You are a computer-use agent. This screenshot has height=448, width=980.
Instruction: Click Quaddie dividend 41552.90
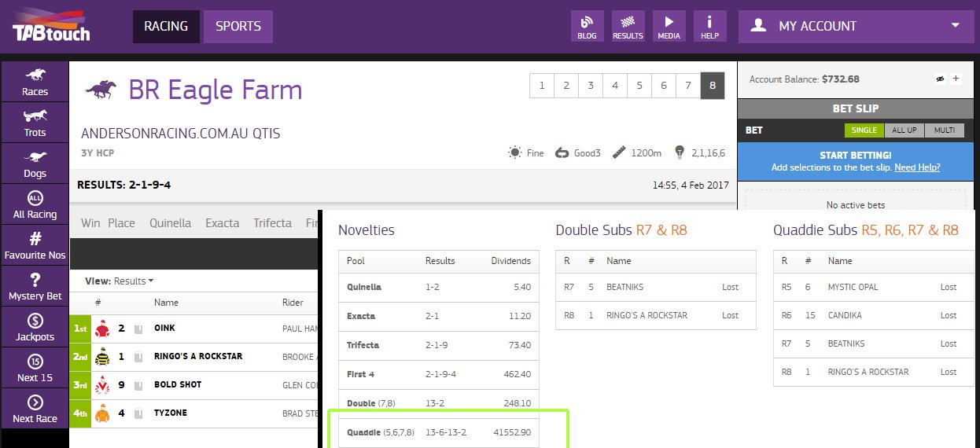[x=512, y=432]
